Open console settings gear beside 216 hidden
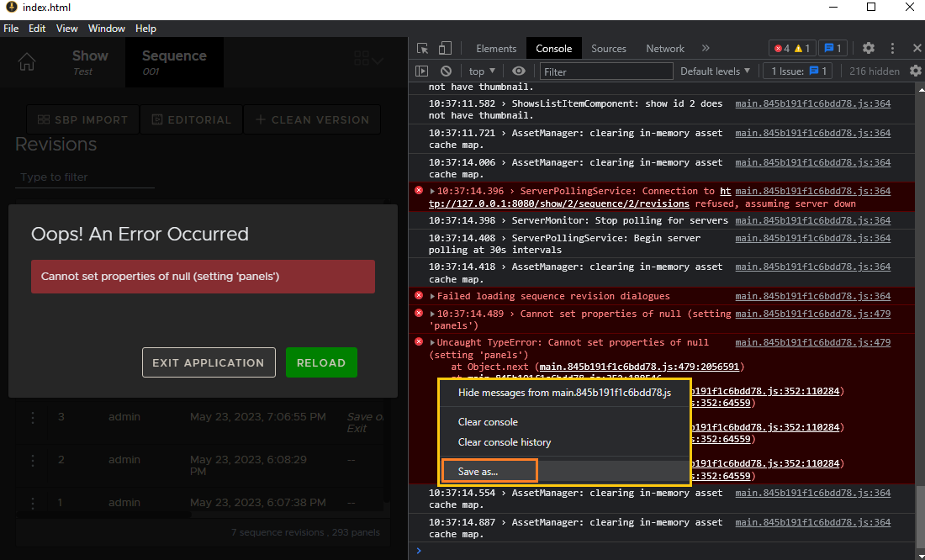 pos(916,71)
